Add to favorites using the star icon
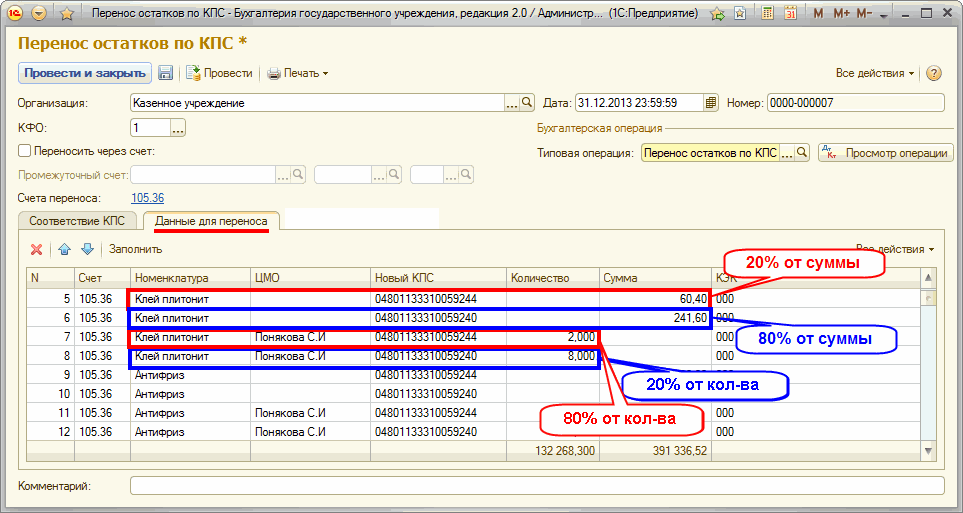 click(66, 14)
